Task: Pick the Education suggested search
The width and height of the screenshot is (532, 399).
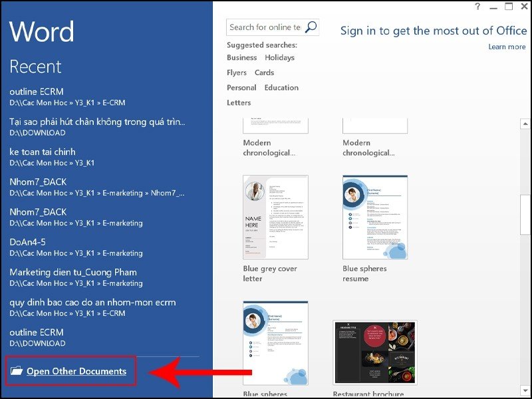Action: [x=281, y=88]
